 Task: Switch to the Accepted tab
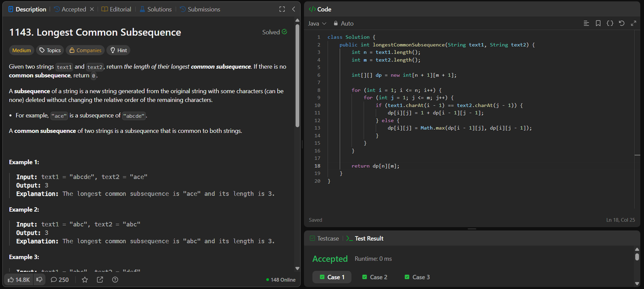(x=70, y=9)
